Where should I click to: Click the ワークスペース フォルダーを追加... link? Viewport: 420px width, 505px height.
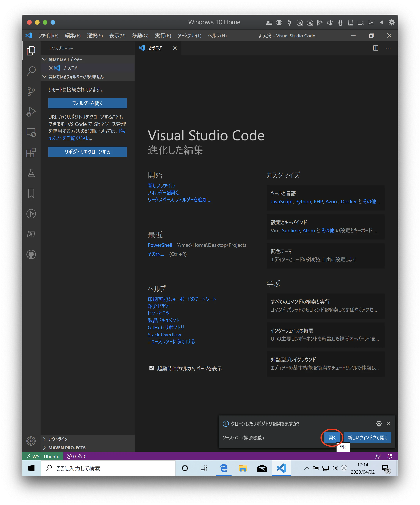click(179, 200)
